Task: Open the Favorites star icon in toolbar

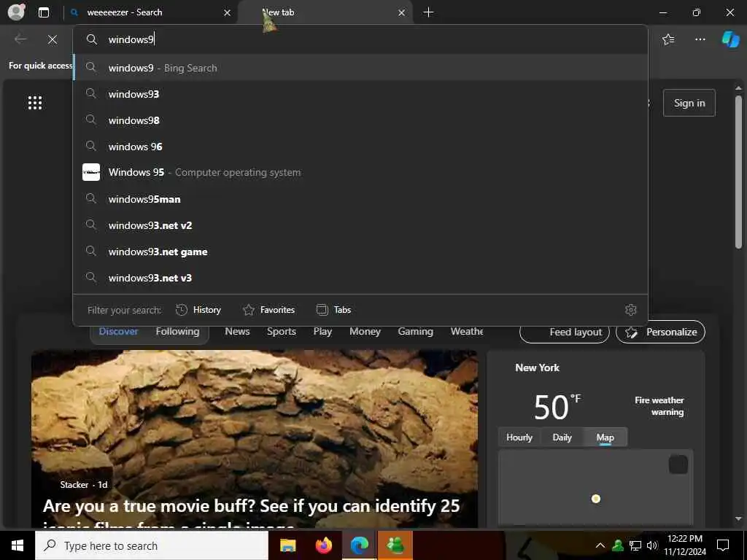Action: [x=668, y=39]
